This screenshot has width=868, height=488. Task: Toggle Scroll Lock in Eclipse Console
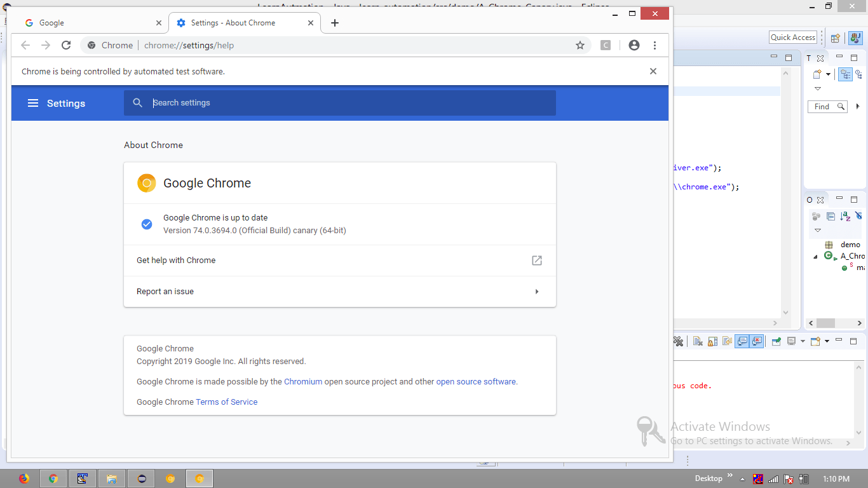(712, 341)
